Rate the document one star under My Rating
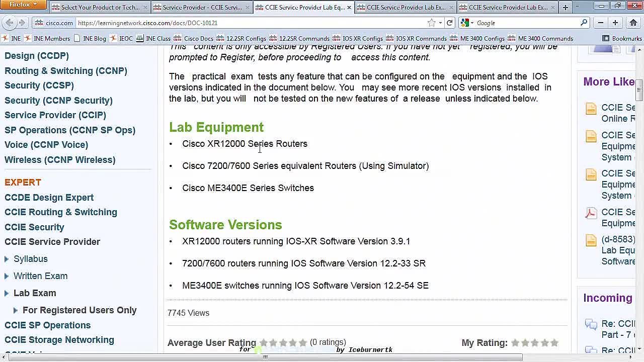The height and width of the screenshot is (362, 644). [515, 343]
